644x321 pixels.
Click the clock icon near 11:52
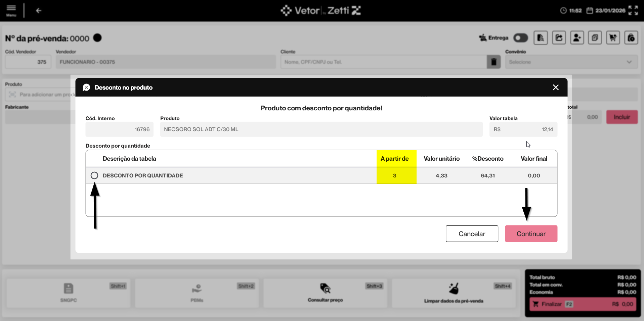click(563, 11)
